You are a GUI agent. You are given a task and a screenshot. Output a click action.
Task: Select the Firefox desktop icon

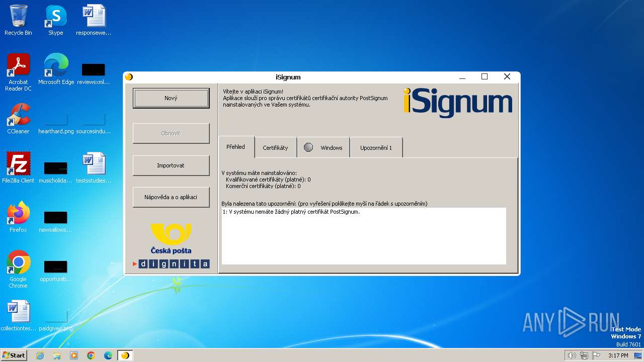tap(18, 217)
